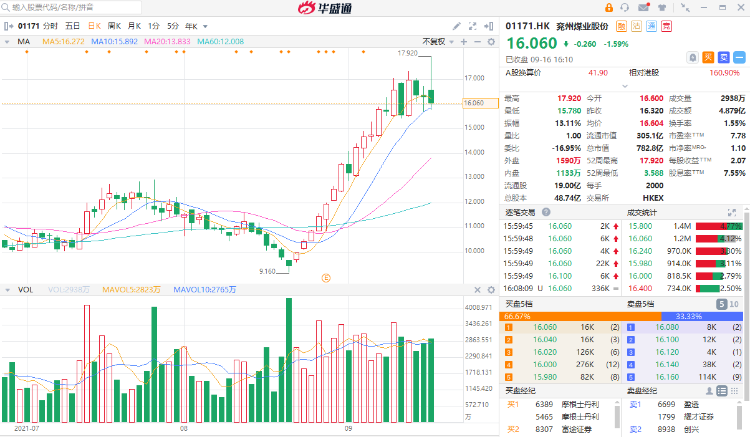Zoom out chart with minus icon

coord(477,42)
